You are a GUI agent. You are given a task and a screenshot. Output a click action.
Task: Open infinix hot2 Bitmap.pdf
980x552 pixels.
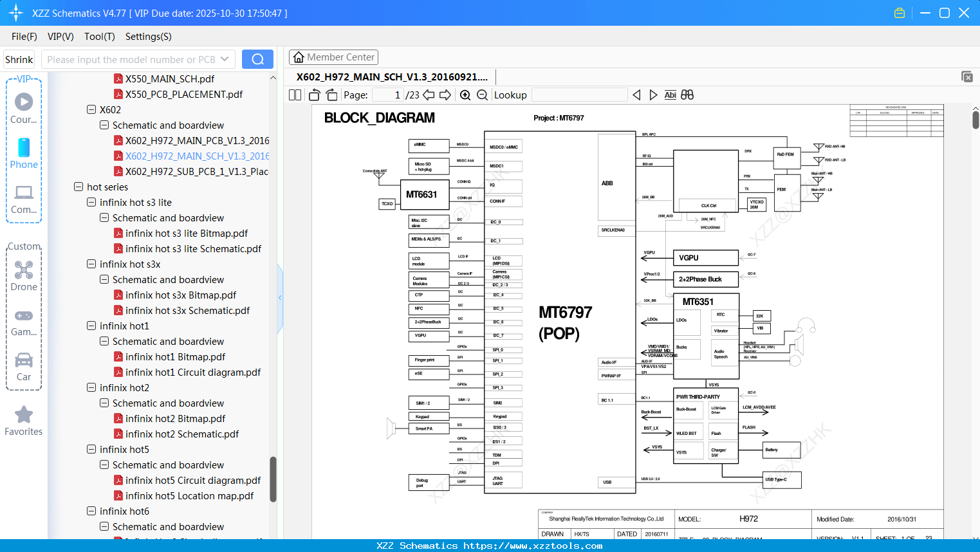coord(169,418)
